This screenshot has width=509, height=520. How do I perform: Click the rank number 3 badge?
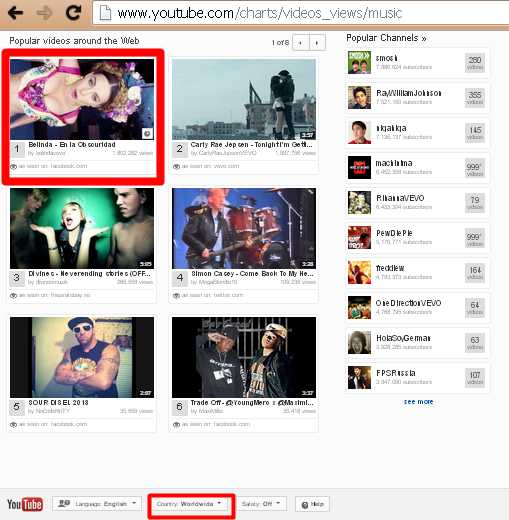[16, 278]
